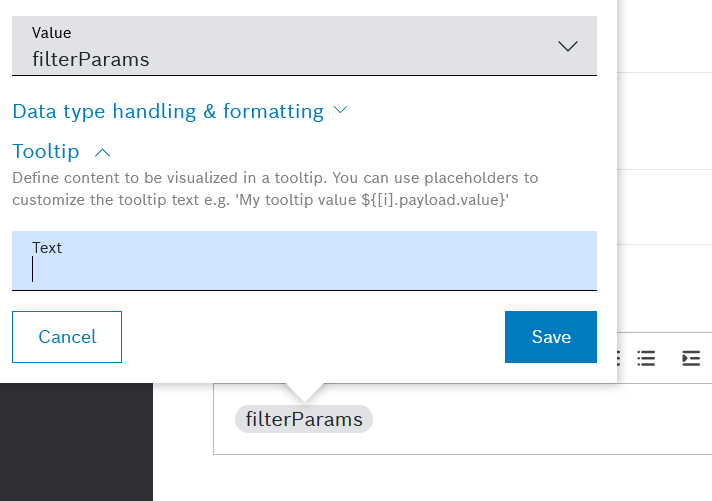Screen dimensions: 712x501
Task: Save the tooltip settings
Action: click(x=550, y=336)
